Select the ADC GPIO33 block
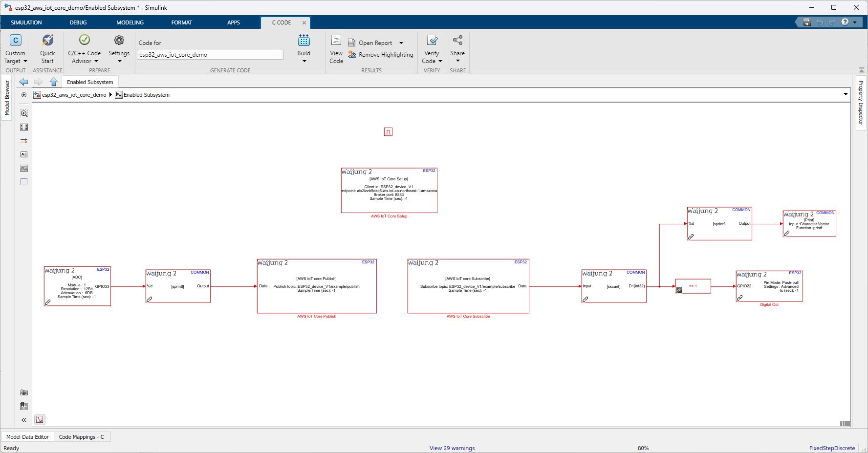 [x=77, y=286]
